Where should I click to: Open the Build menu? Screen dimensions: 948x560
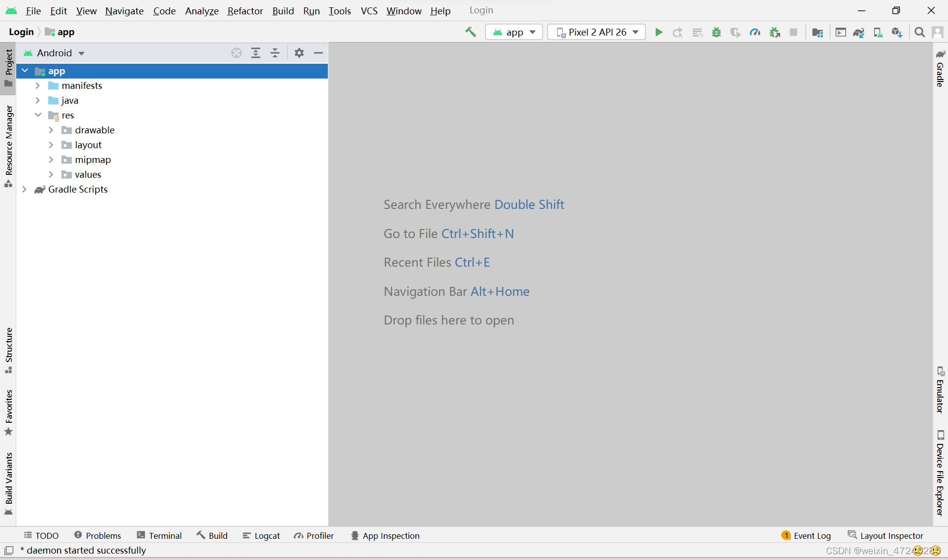click(283, 11)
